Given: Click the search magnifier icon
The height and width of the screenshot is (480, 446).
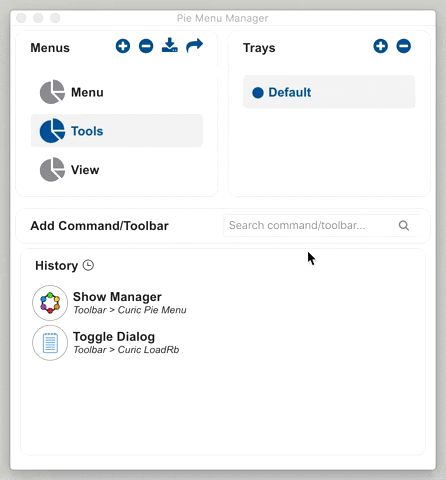Looking at the screenshot, I should tap(404, 226).
